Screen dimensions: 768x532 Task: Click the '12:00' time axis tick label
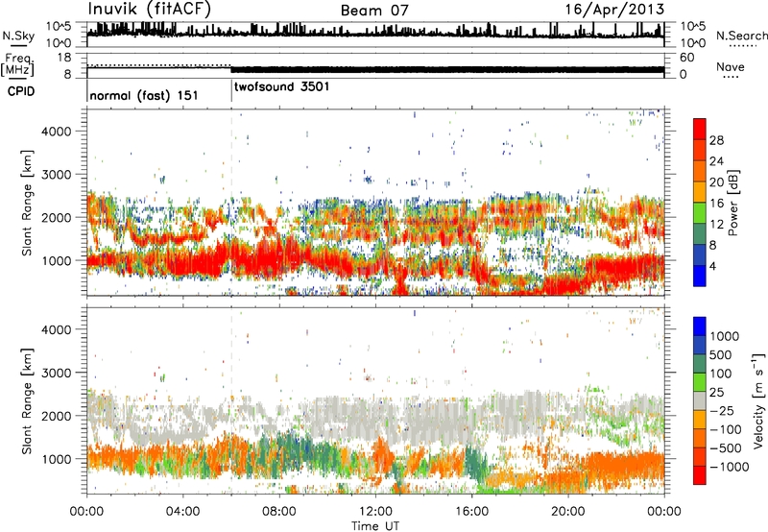[x=375, y=511]
